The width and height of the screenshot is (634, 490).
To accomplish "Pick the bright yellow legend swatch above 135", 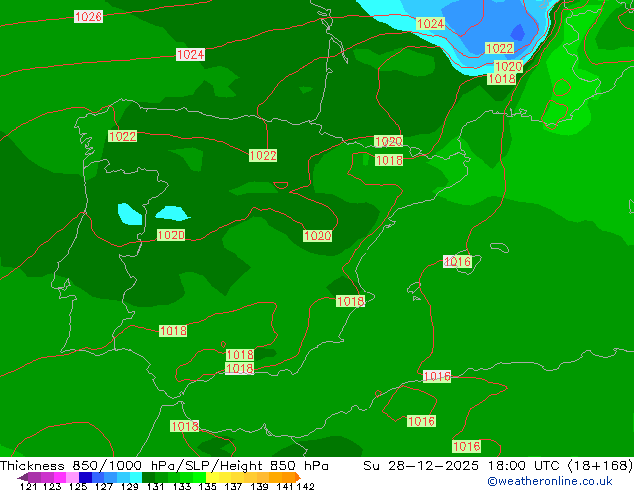I will pyautogui.click(x=212, y=477).
